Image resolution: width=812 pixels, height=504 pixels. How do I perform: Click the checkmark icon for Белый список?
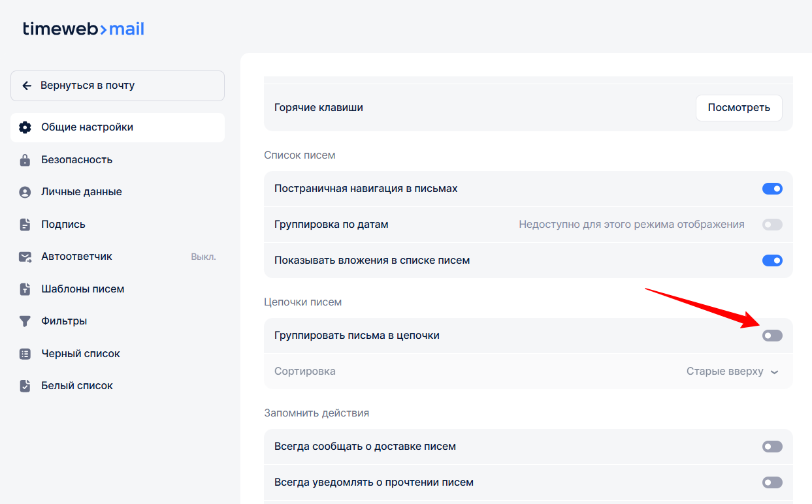click(25, 386)
